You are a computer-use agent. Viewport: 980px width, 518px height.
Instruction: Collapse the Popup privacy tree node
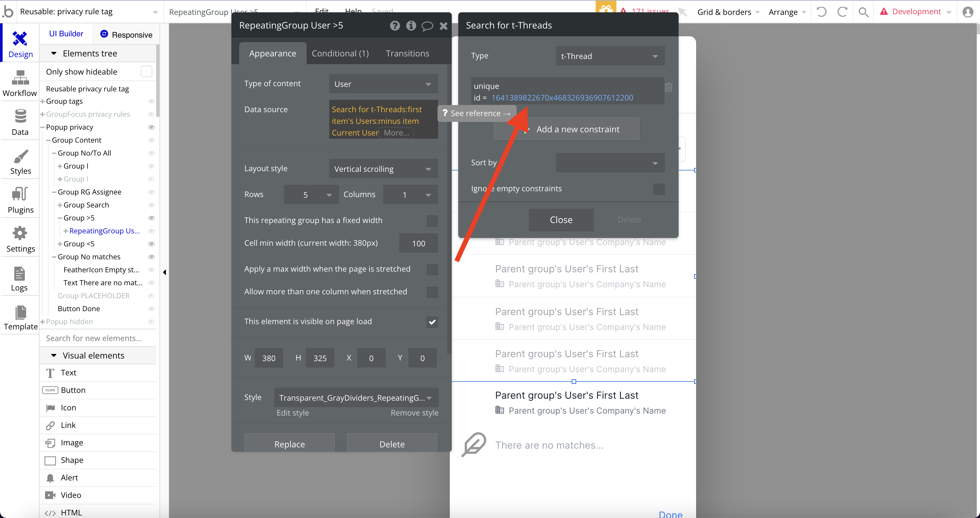coord(42,127)
